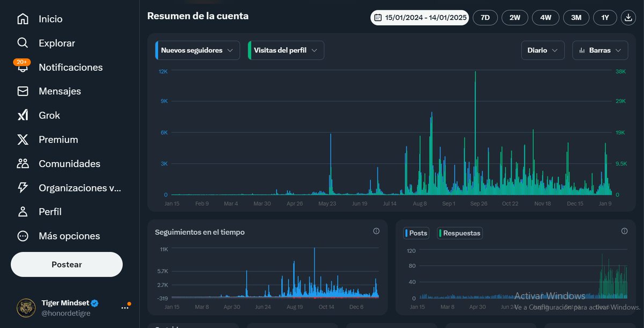Viewport: 644px width, 328px height.
Task: Open Nuevos seguidores metric dropdown
Action: [197, 50]
